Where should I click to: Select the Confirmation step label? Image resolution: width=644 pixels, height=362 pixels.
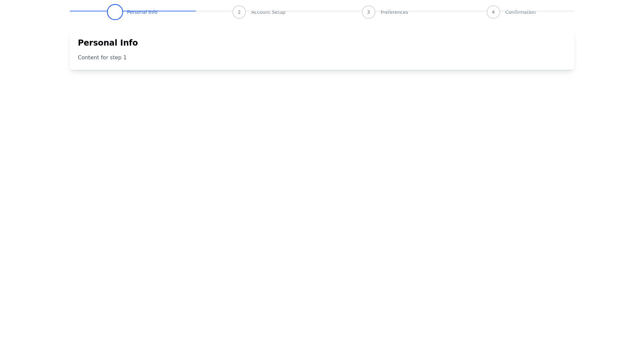click(521, 12)
